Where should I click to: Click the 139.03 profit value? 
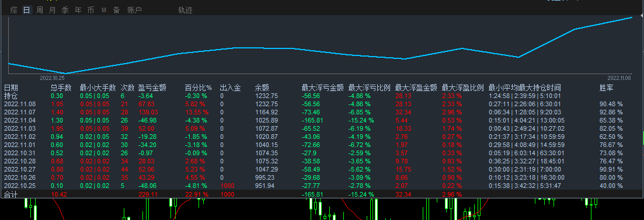point(148,112)
